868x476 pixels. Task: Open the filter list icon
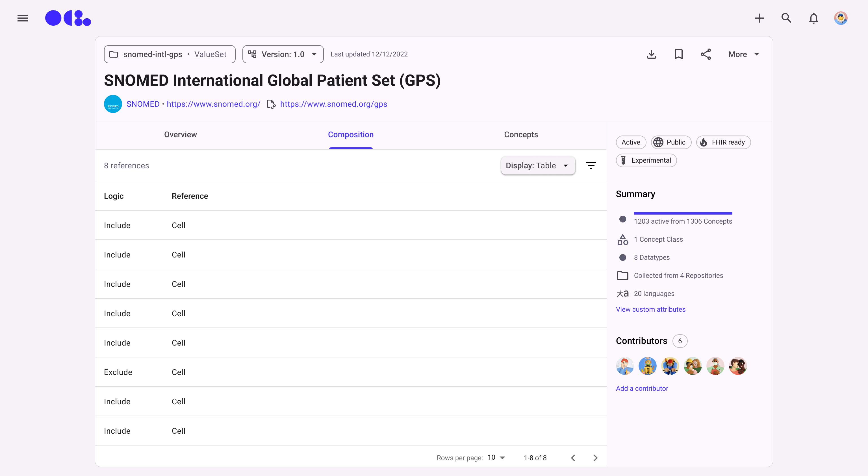coord(591,165)
